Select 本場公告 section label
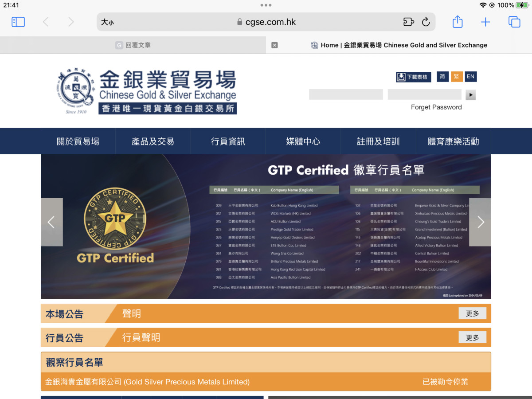This screenshot has height=399, width=532. click(x=65, y=314)
